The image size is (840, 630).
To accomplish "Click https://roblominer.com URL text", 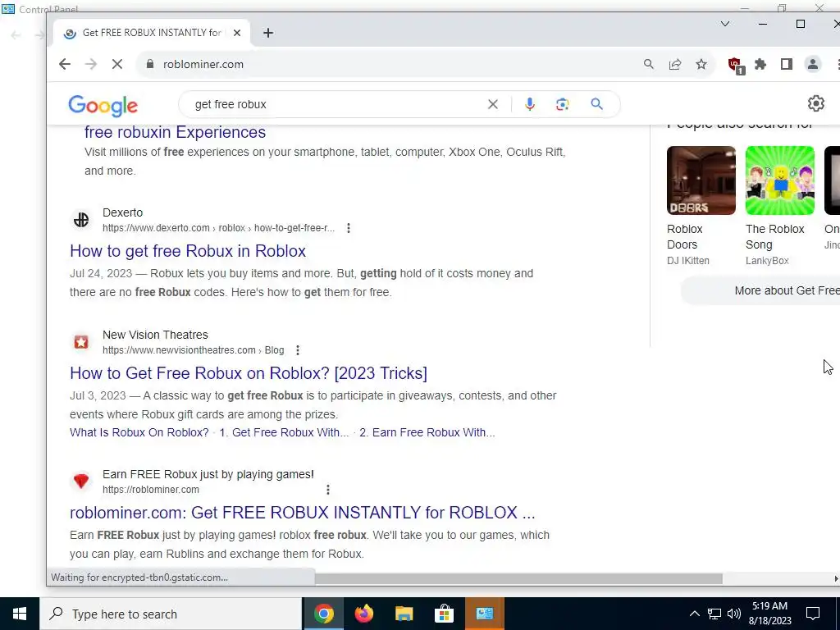I will (151, 490).
